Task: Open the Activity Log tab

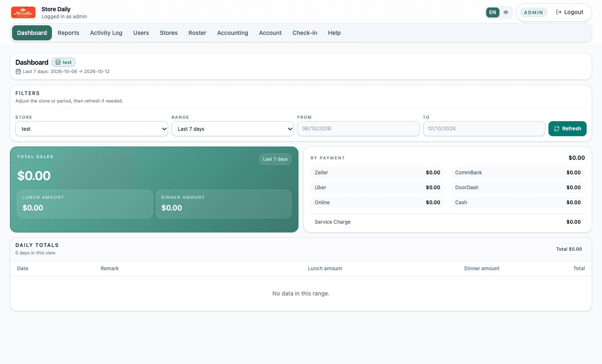Action: (x=106, y=33)
